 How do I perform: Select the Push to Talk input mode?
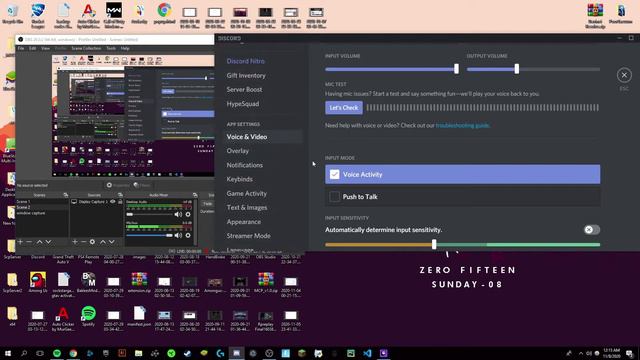click(x=462, y=197)
